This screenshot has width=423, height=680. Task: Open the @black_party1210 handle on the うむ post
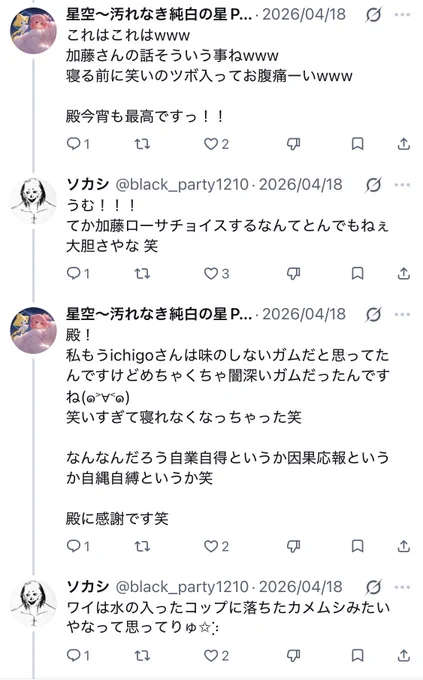[182, 185]
